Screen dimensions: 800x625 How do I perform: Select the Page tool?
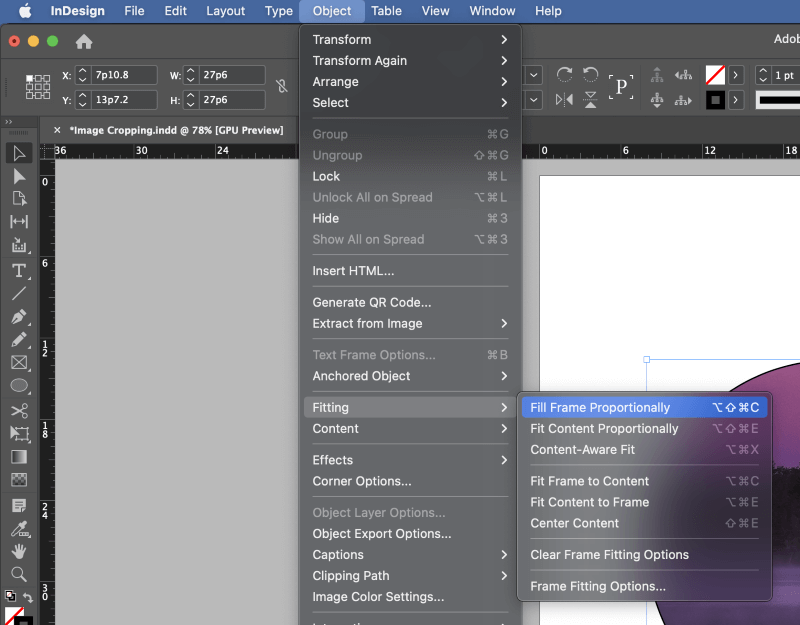pos(19,198)
